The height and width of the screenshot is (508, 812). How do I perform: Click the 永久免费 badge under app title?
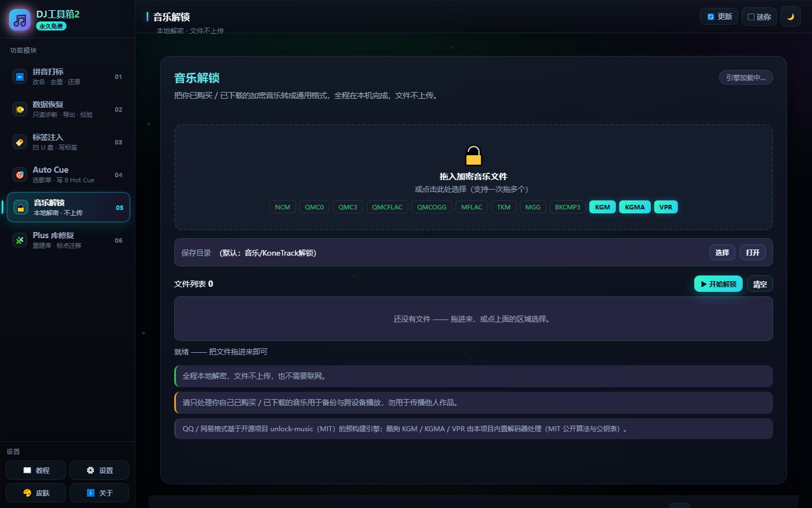[x=51, y=26]
